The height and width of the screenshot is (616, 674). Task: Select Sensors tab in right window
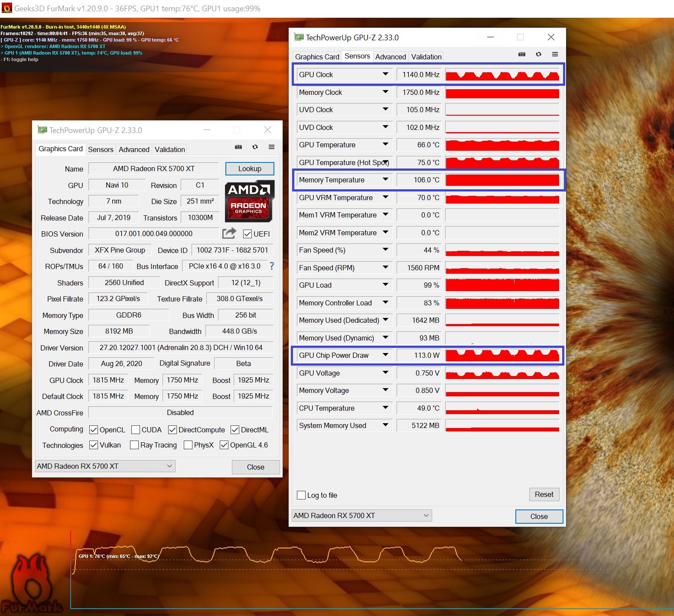(x=357, y=56)
